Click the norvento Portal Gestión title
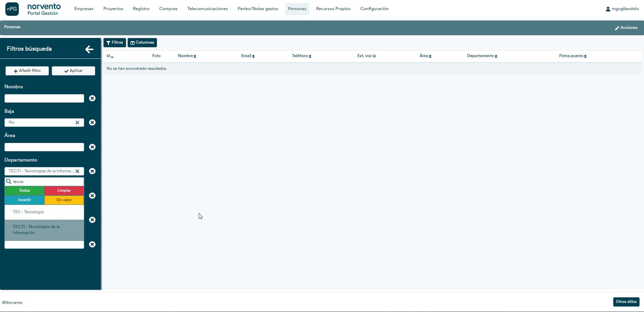644x312 pixels. coord(44,9)
